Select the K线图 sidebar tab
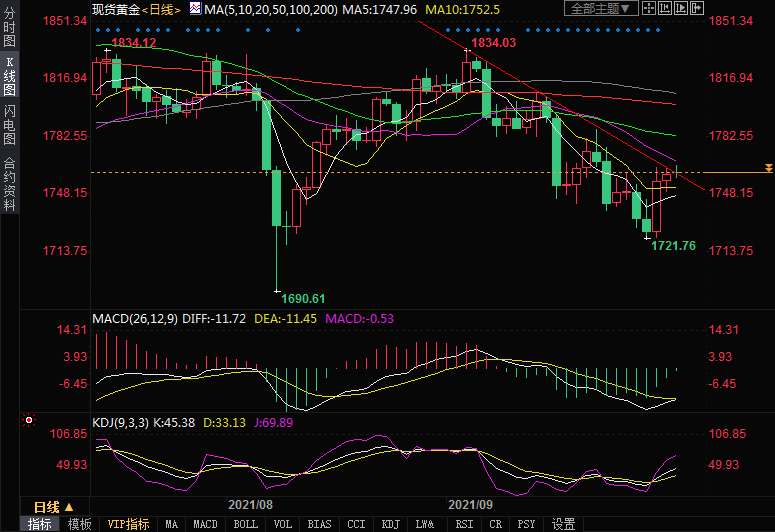Screen dimensions: 775x532 click(9, 76)
